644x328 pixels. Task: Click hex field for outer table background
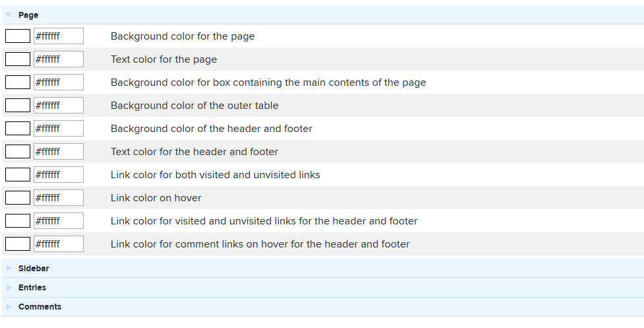[x=58, y=105]
